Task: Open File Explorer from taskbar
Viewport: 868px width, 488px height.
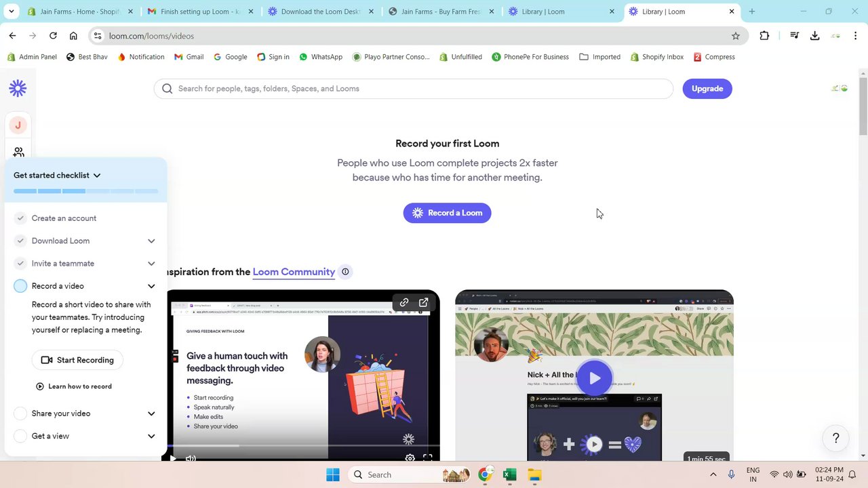Action: pyautogui.click(x=535, y=474)
